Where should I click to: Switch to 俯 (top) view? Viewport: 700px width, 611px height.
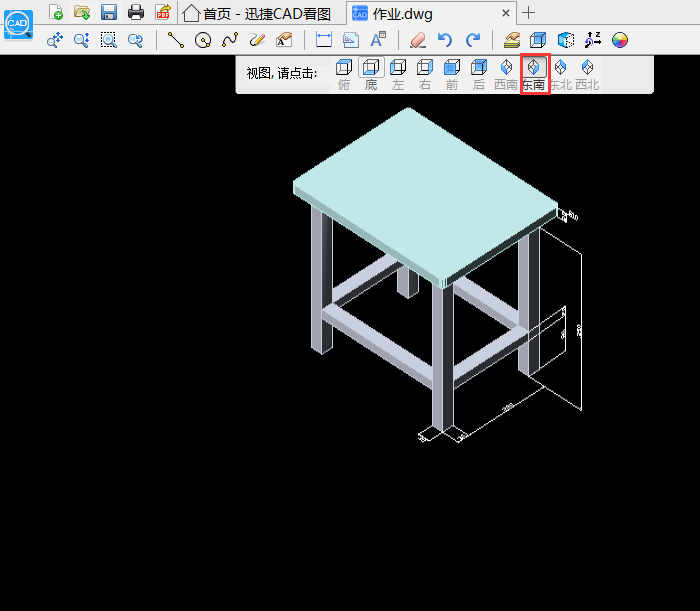[x=344, y=74]
